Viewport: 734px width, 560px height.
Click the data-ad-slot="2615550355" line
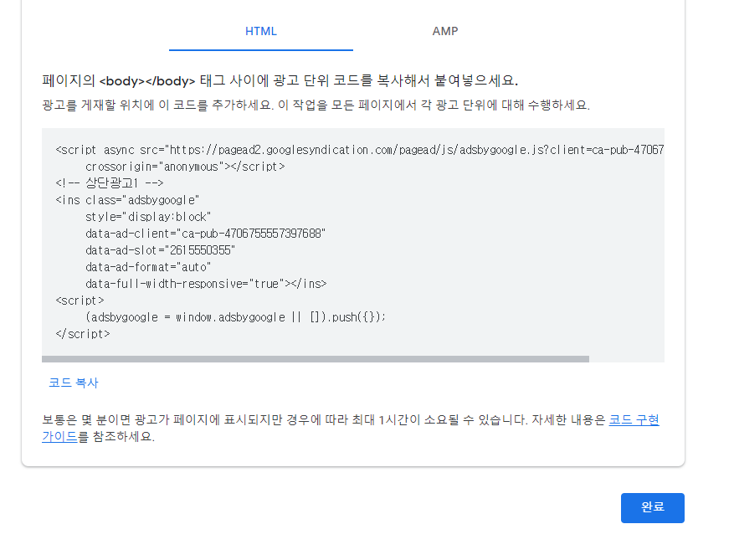(160, 250)
